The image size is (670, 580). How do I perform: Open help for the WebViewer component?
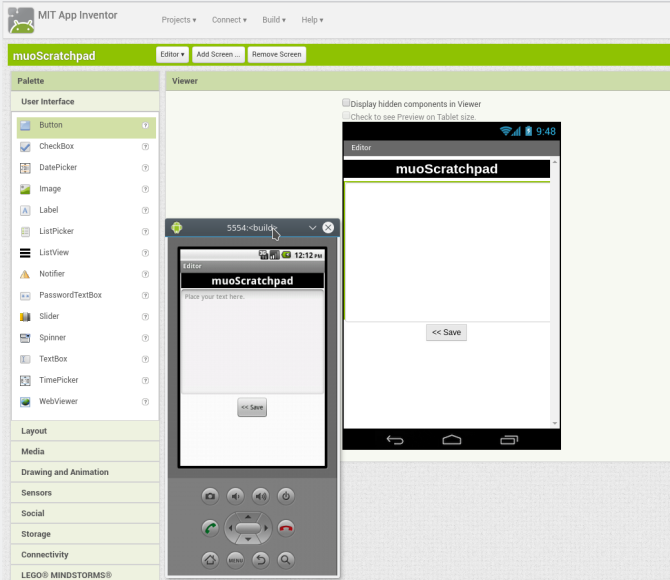tap(145, 401)
